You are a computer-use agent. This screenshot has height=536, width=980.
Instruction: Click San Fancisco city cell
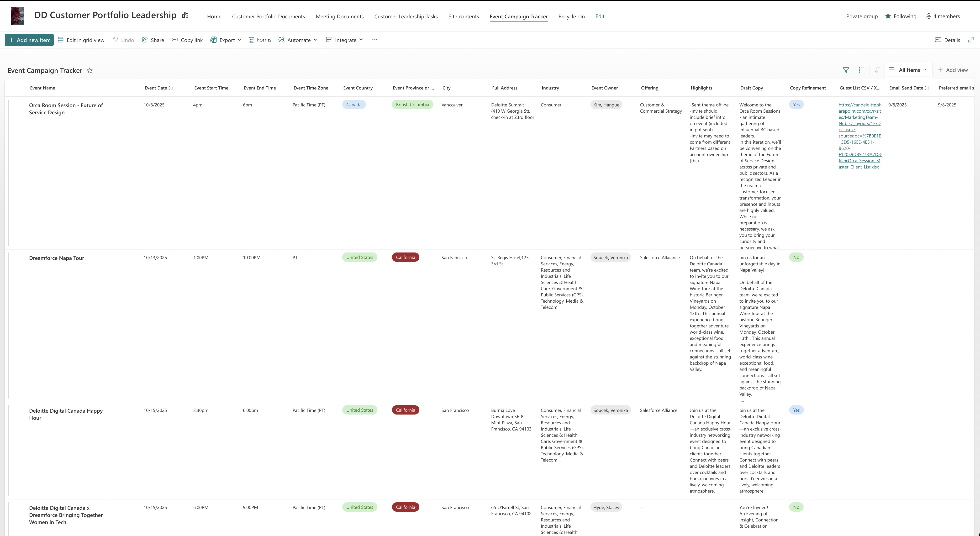coord(454,257)
